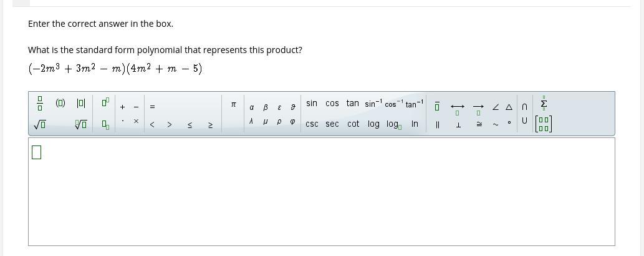
Task: Insert the angle symbol
Action: pyautogui.click(x=496, y=107)
